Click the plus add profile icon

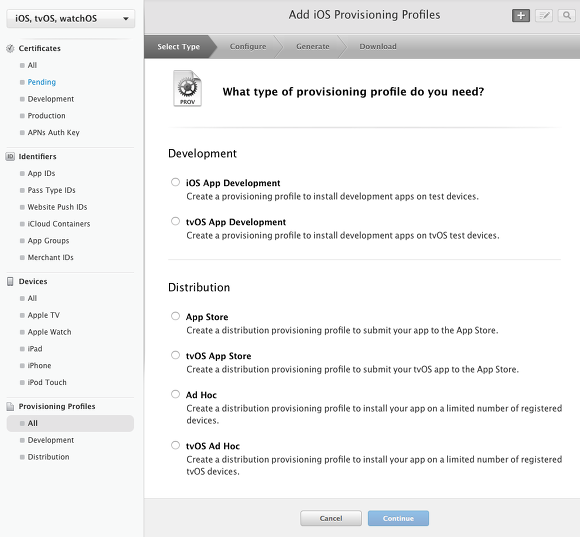(x=521, y=16)
